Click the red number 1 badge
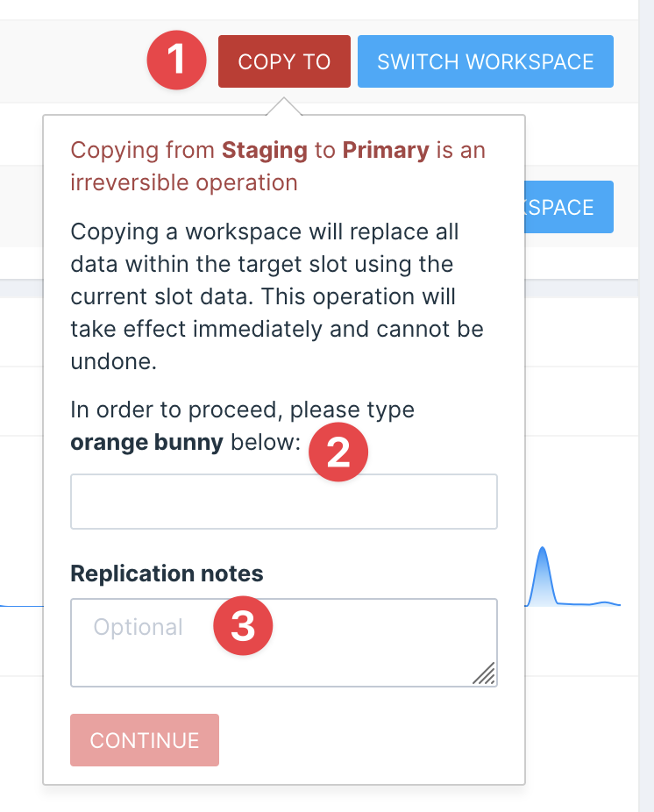Image resolution: width=654 pixels, height=812 pixels. 176,61
